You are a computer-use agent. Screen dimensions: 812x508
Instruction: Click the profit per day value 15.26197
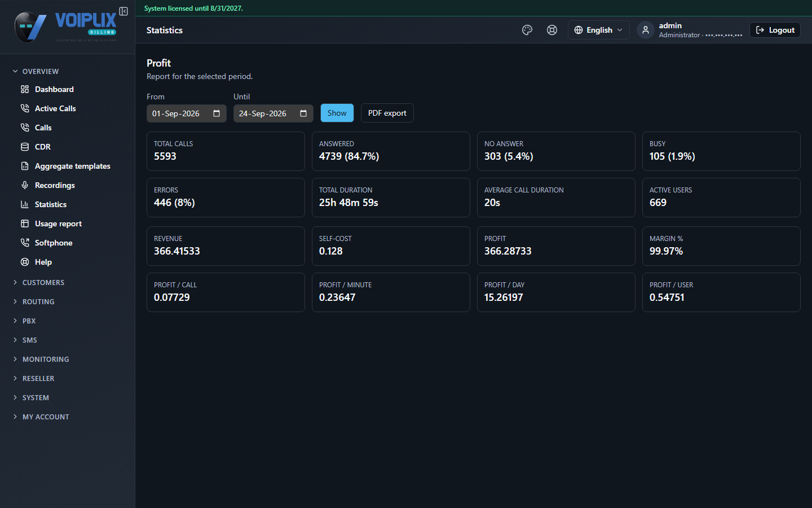click(504, 297)
